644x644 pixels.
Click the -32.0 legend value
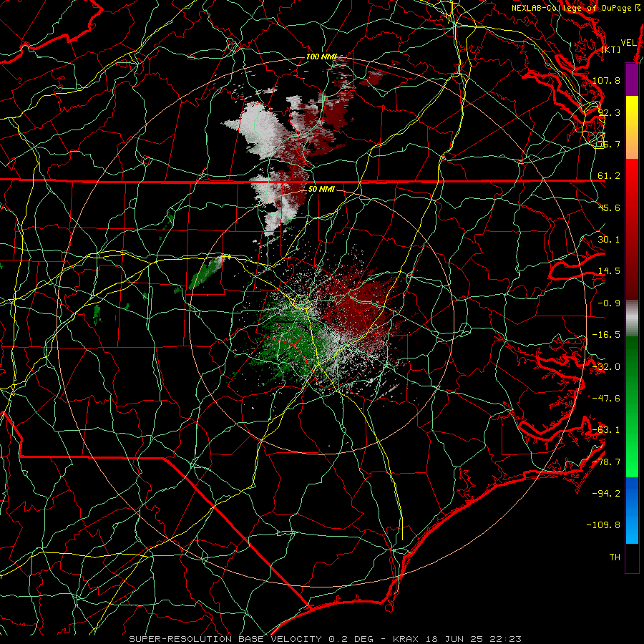pyautogui.click(x=606, y=367)
